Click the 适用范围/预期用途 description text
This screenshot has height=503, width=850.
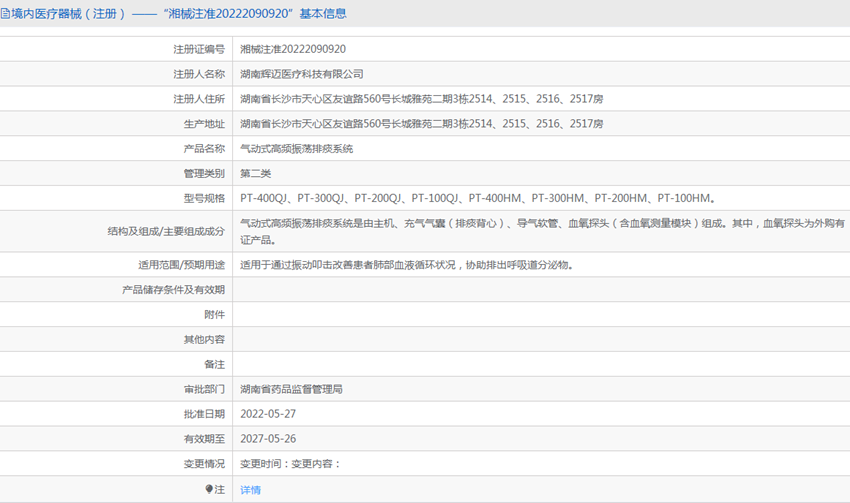click(x=406, y=265)
